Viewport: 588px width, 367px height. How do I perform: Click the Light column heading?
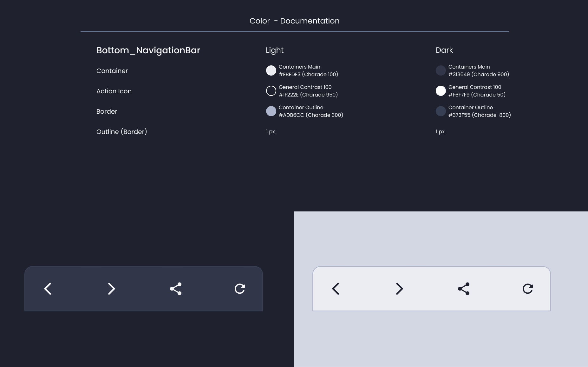[x=275, y=50]
